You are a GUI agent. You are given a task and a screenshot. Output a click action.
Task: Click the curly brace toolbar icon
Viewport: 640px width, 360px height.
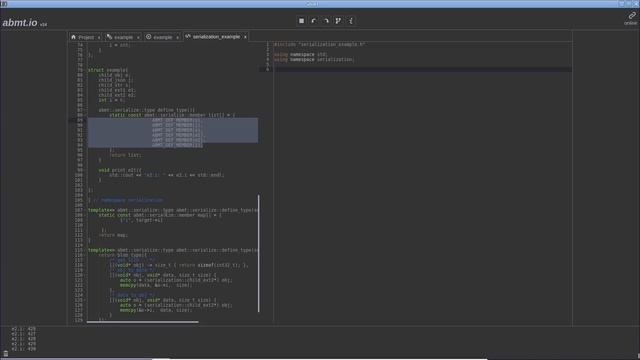[351, 20]
